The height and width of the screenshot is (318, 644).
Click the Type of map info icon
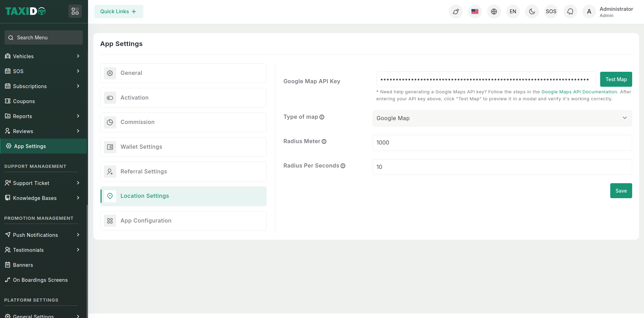[x=322, y=117]
